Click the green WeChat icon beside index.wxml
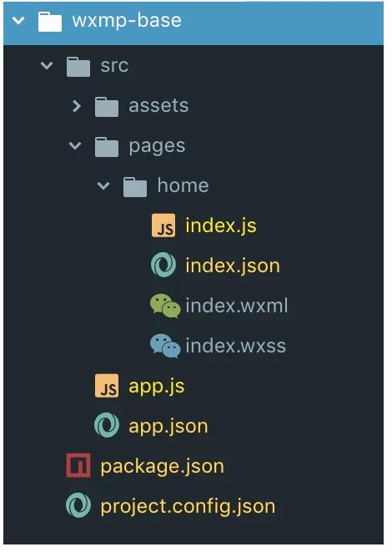This screenshot has height=552, width=392. point(165,306)
